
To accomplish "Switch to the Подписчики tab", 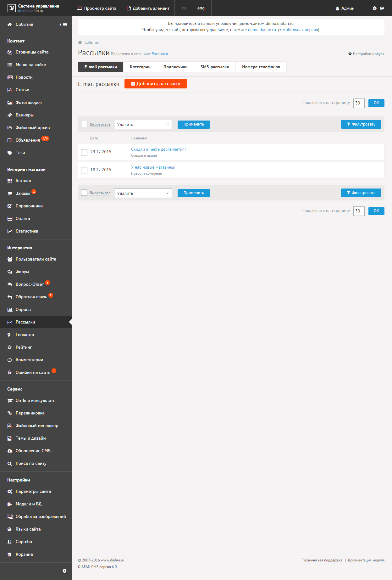I will click(175, 67).
